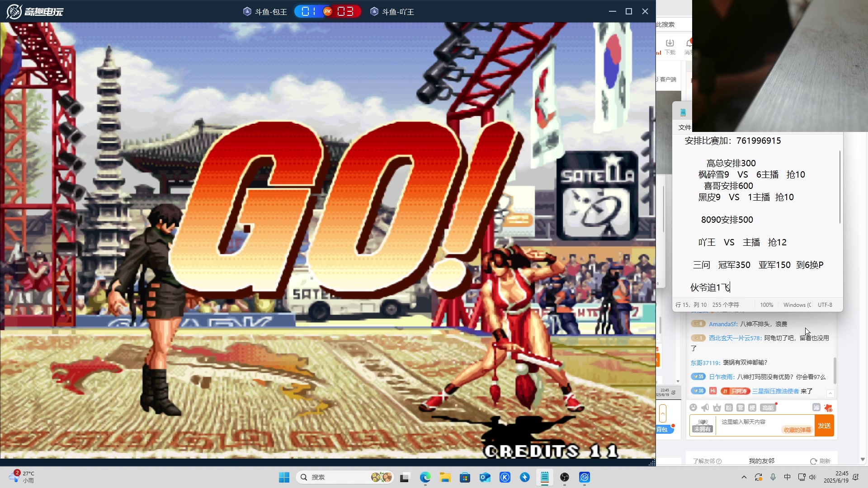Open the 消息 notification bell
The image size is (868, 488).
[688, 47]
